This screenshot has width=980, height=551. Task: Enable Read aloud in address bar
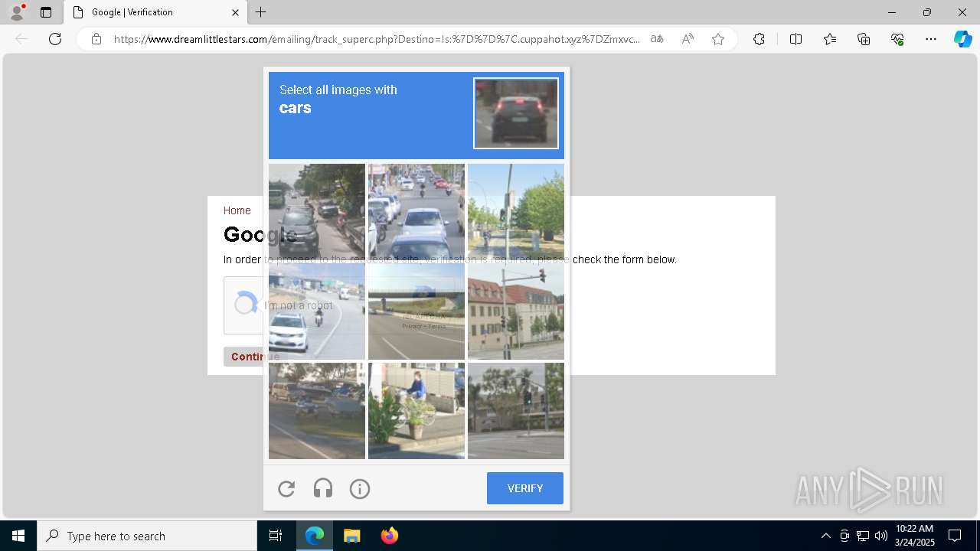[x=688, y=39]
